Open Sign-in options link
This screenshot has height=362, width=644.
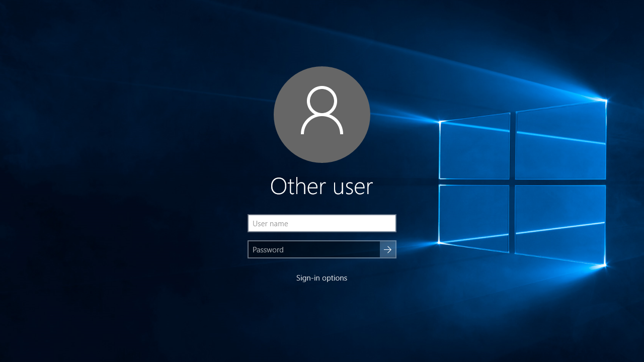tap(321, 278)
